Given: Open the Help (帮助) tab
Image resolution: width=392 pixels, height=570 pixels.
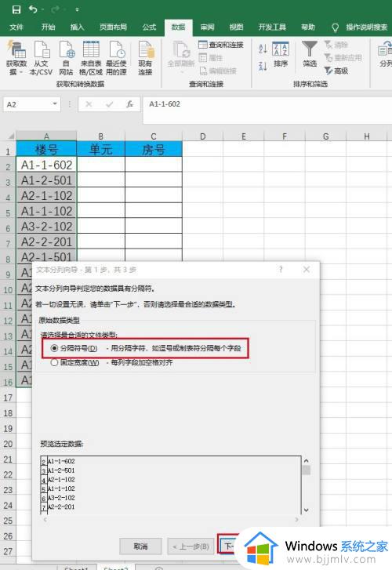Looking at the screenshot, I should (307, 27).
